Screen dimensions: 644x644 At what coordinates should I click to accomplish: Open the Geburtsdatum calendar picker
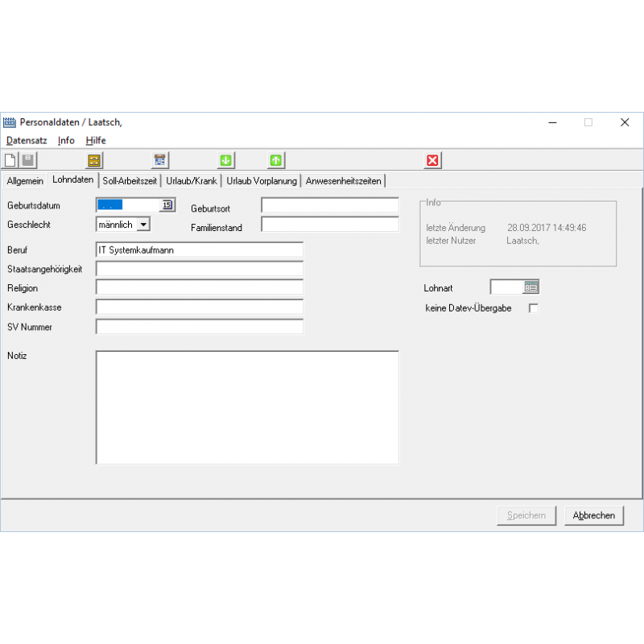(x=167, y=205)
